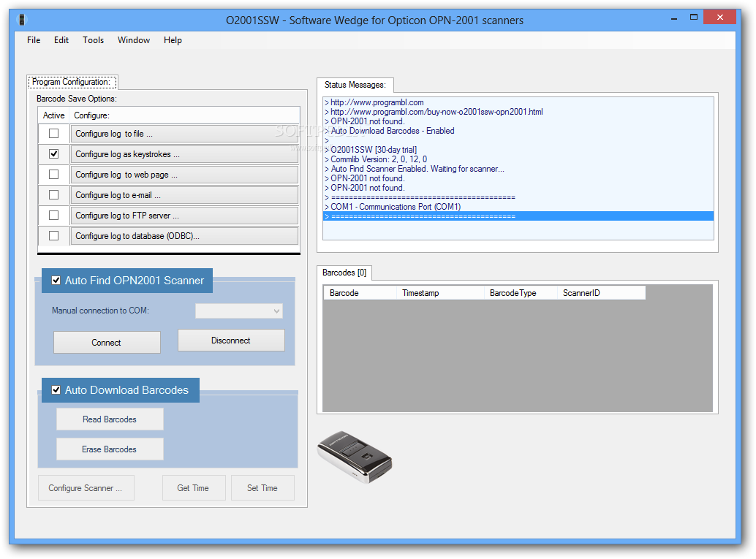Viewport: 756px width, 559px height.
Task: Open the Edit menu
Action: point(61,40)
